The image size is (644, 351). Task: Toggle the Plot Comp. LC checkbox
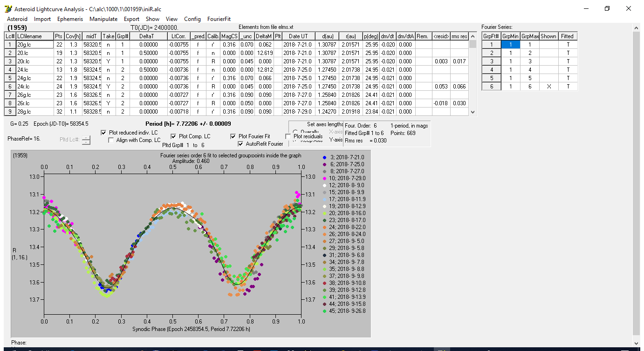coord(174,136)
